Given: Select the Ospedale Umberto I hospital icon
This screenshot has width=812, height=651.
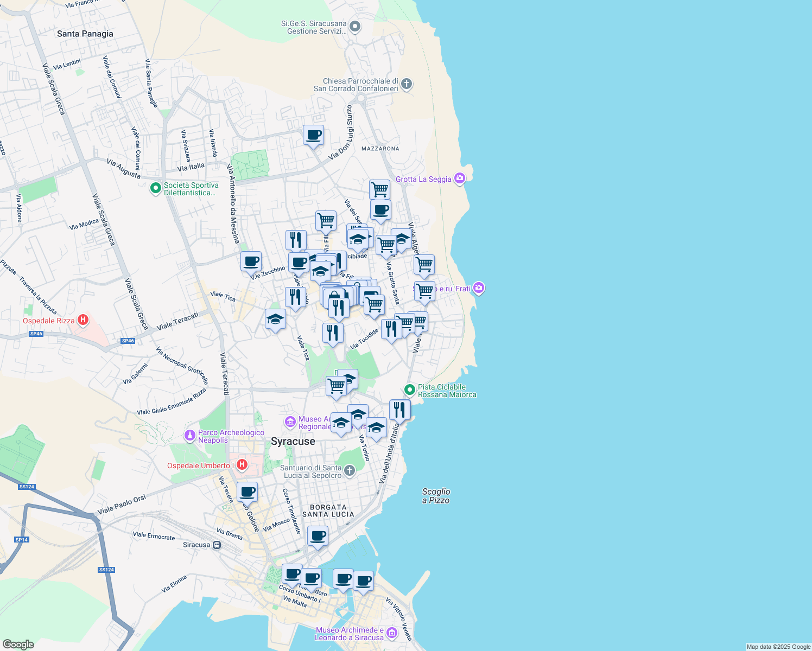Looking at the screenshot, I should pyautogui.click(x=242, y=465).
